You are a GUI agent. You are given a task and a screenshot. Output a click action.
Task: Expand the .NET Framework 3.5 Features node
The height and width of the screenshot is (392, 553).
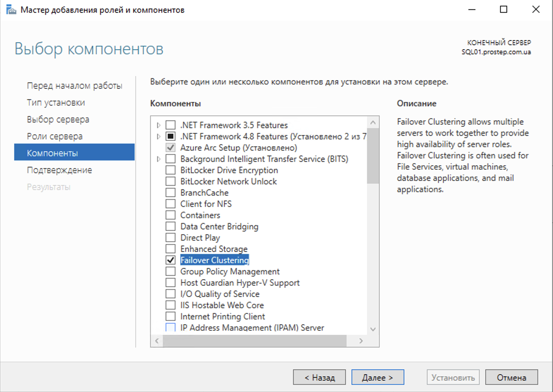tap(159, 125)
